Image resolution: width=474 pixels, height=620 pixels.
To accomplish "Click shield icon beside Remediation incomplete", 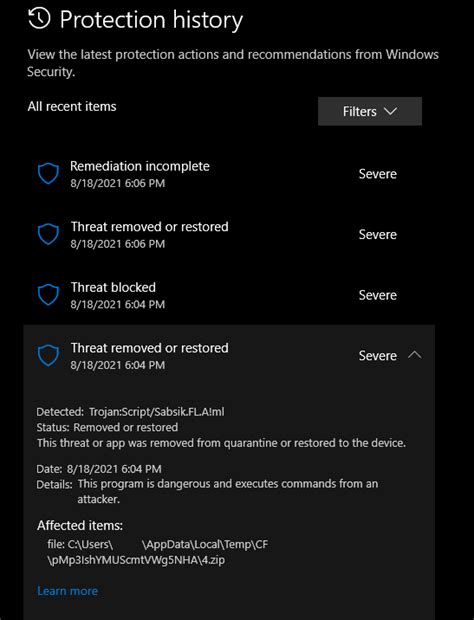I will [x=48, y=174].
